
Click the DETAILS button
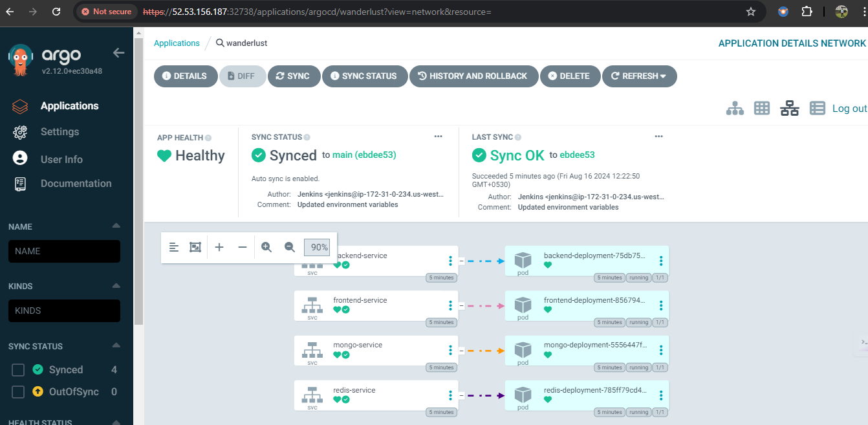(185, 76)
